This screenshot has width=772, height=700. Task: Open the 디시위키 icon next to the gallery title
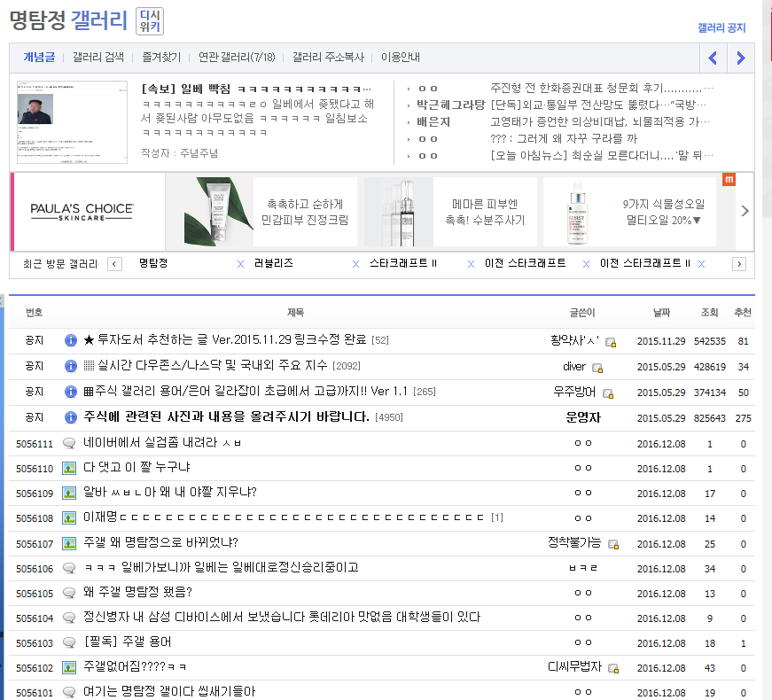tap(150, 21)
